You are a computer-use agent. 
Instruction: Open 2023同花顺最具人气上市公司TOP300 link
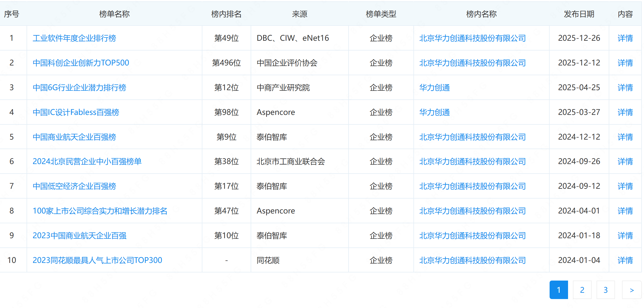coord(97,260)
